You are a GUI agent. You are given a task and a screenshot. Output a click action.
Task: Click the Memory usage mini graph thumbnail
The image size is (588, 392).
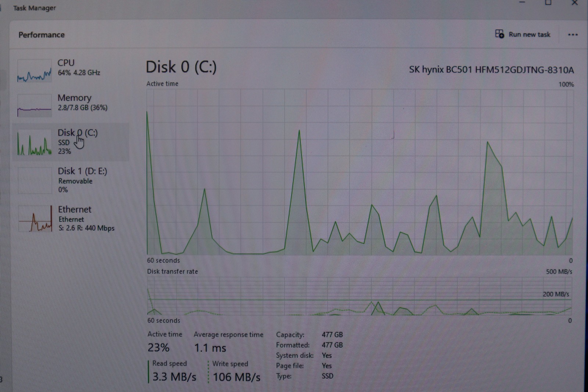pyautogui.click(x=35, y=106)
